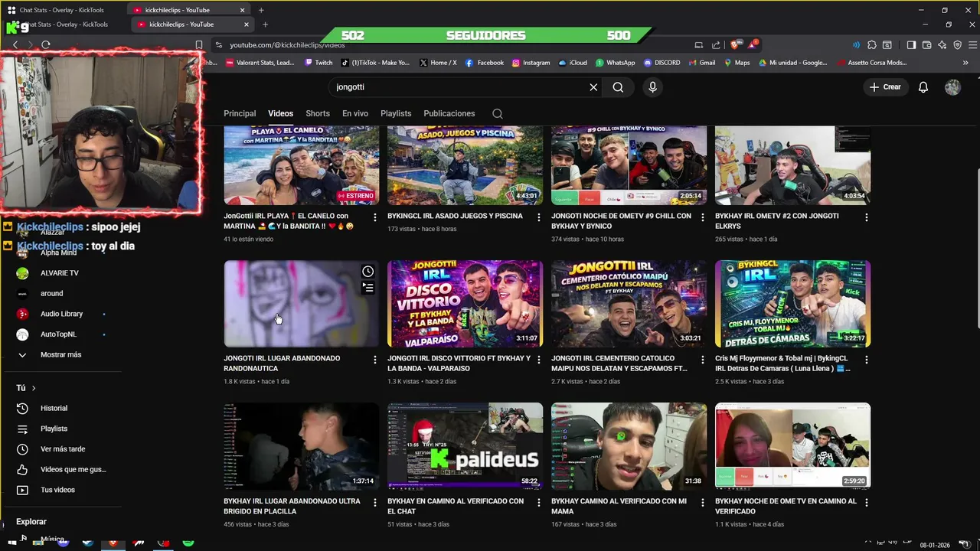
Task: Switch to the Principal channel tab
Action: pos(240,113)
